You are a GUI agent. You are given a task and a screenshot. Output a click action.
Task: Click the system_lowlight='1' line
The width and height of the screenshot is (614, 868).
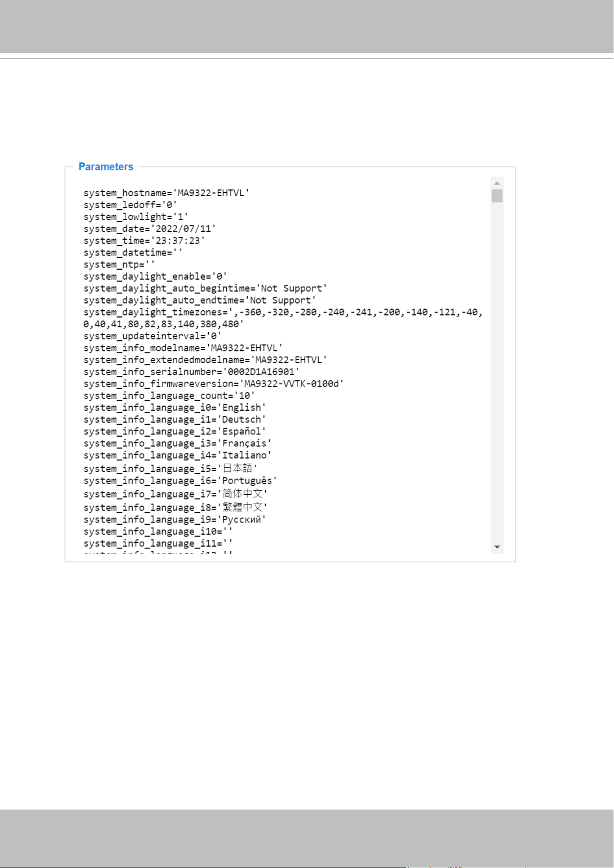click(136, 217)
